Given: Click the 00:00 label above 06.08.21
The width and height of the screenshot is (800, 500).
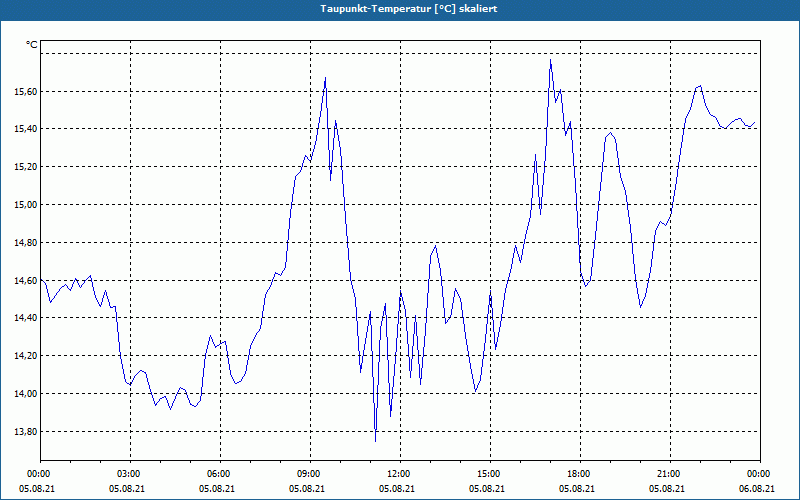Looking at the screenshot, I should coord(760,474).
